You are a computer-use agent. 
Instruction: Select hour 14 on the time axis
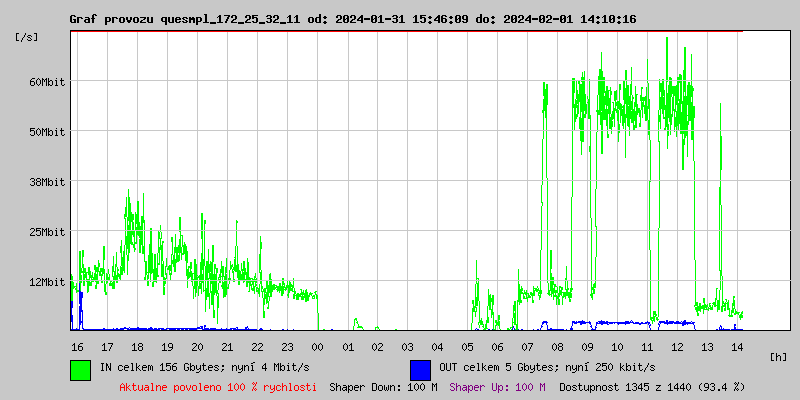(x=737, y=347)
